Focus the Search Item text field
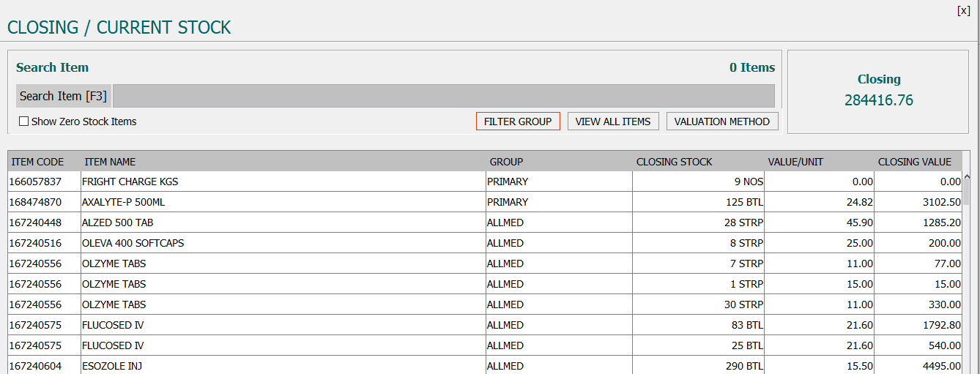This screenshot has height=374, width=980. 443,96
